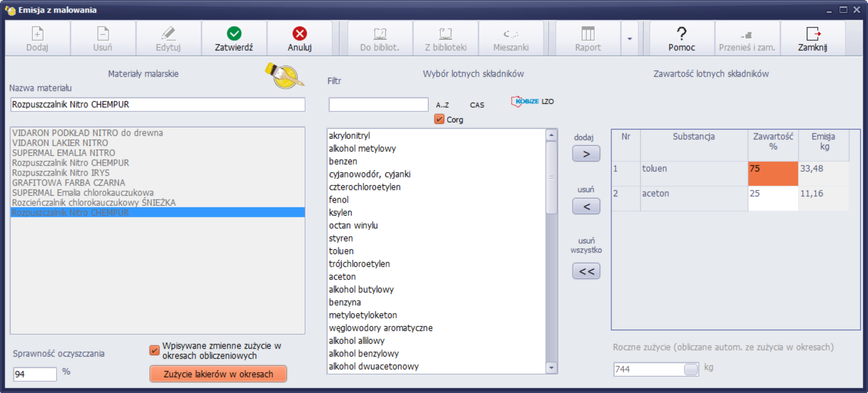Select styren in component list
This screenshot has height=393, width=868.
437,238
